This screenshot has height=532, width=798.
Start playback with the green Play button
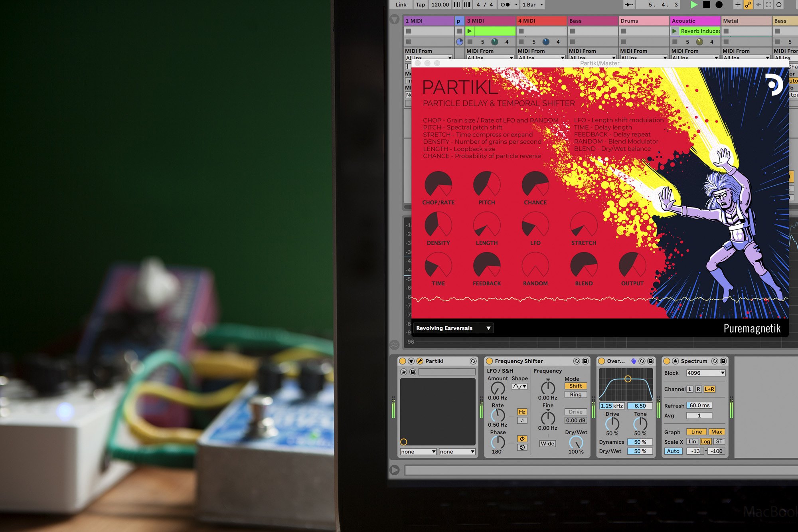pyautogui.click(x=694, y=5)
